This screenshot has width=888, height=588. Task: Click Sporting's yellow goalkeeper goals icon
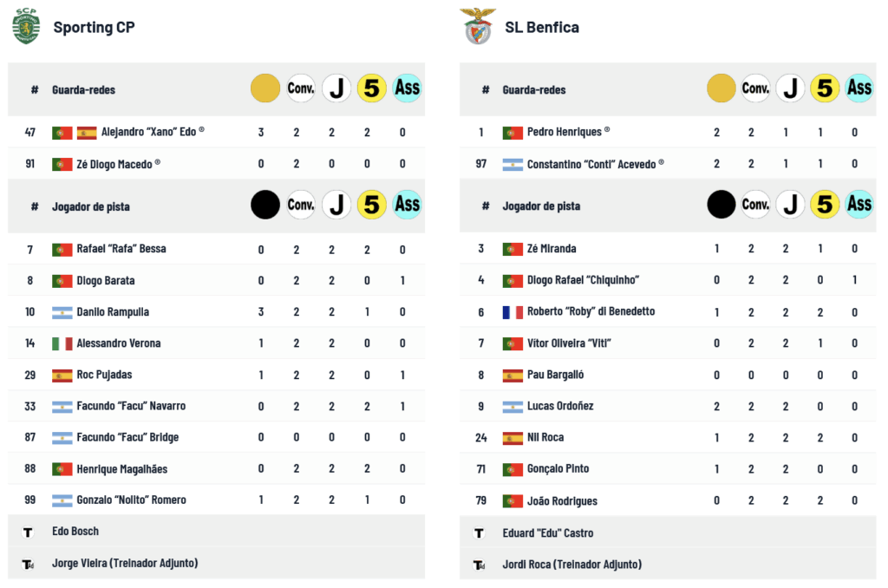coord(264,88)
